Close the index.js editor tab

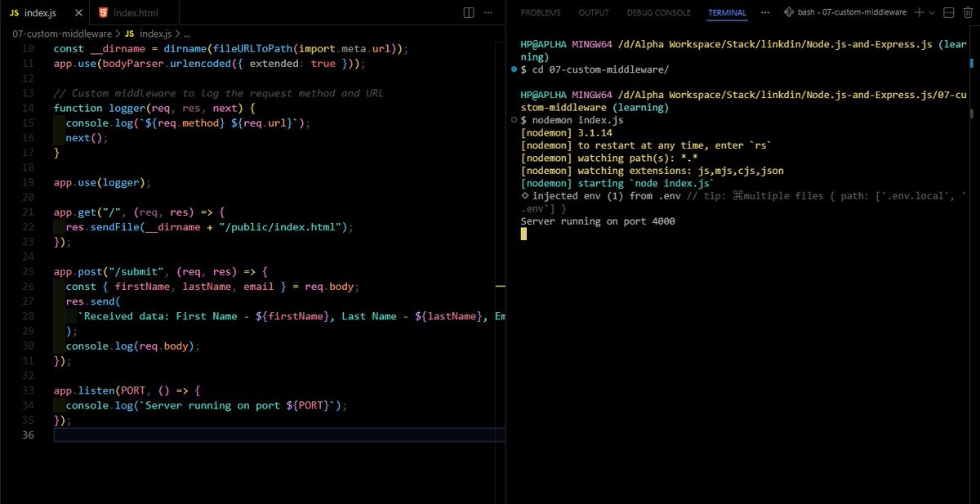point(78,14)
